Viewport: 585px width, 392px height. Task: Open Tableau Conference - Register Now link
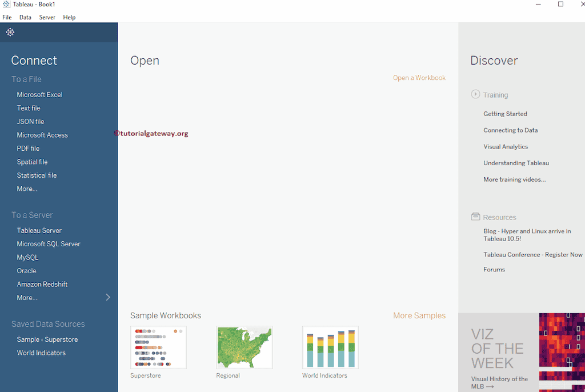click(x=533, y=255)
